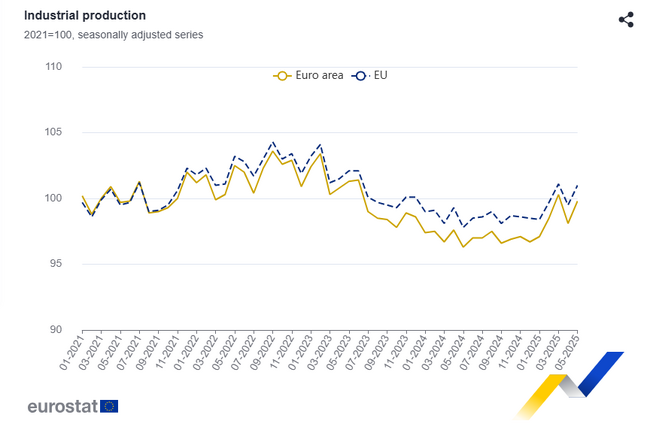This screenshot has height=436, width=650.
Task: Click the share icon
Action: (626, 20)
